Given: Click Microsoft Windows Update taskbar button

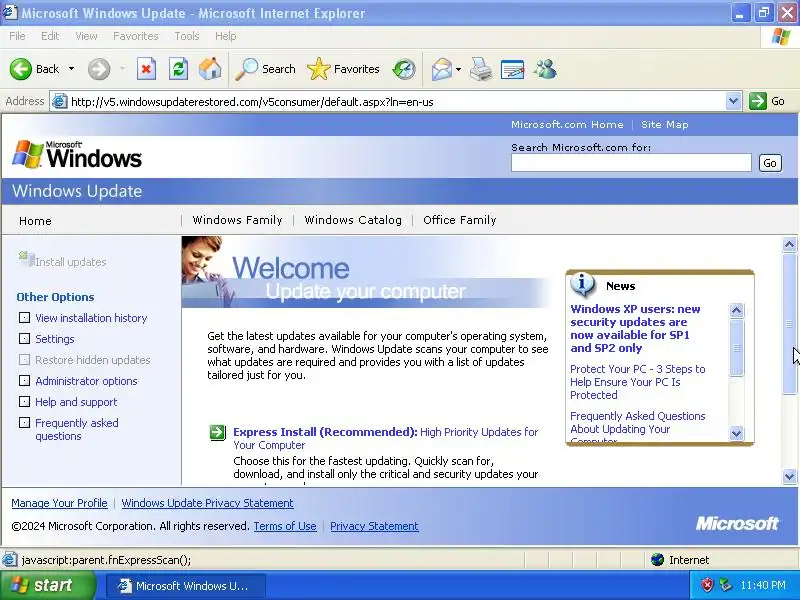Looking at the screenshot, I should (186, 585).
